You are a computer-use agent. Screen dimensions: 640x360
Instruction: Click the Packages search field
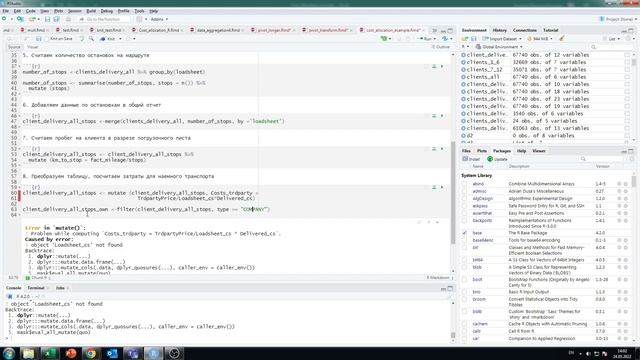click(x=601, y=159)
